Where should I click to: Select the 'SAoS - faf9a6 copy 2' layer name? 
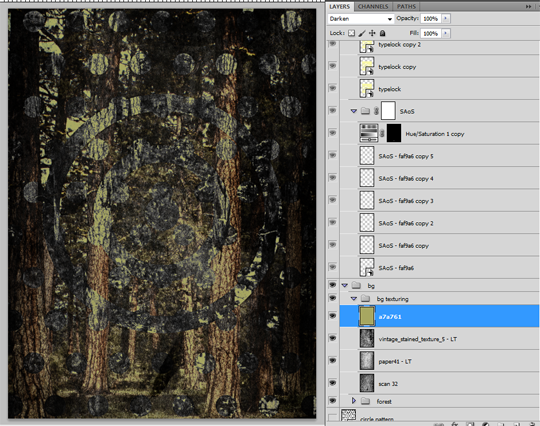[x=406, y=223]
